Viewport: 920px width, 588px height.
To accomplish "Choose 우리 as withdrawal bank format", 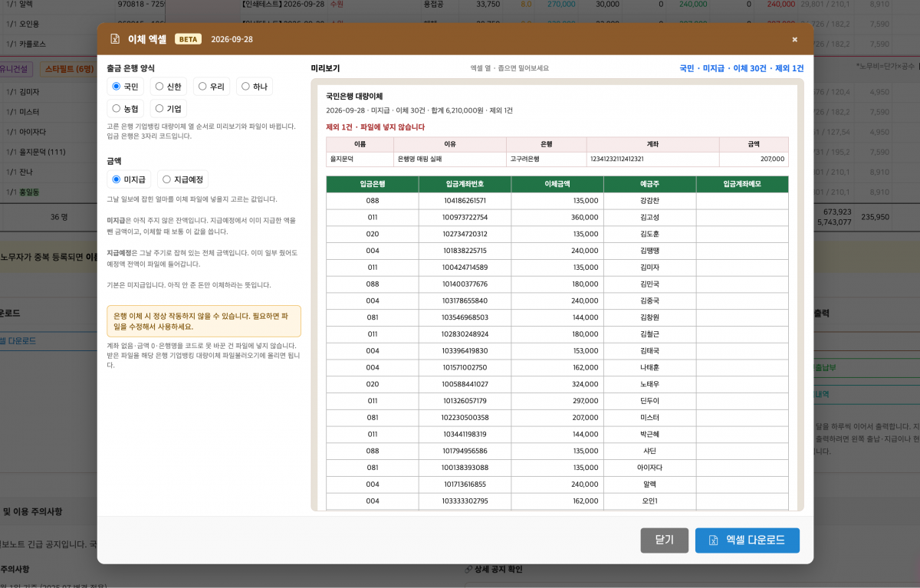I will [211, 87].
